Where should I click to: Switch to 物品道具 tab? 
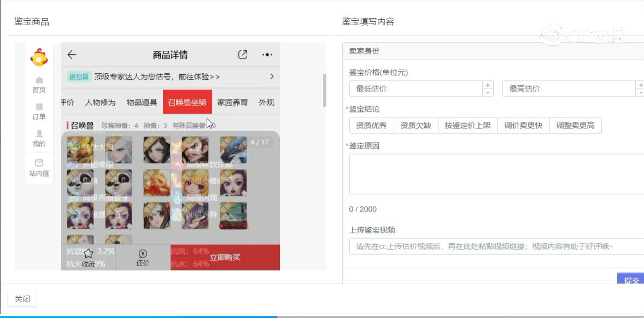click(142, 102)
